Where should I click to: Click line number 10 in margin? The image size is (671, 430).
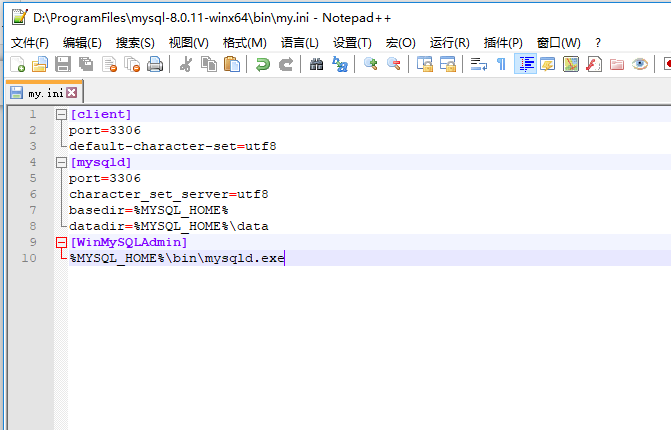[x=29, y=258]
